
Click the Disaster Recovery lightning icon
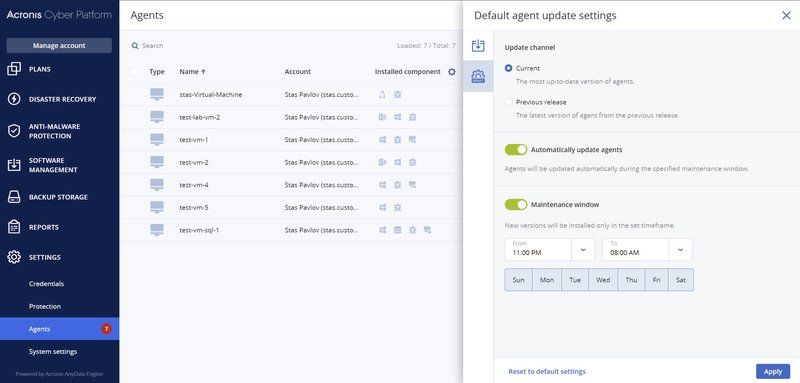point(14,99)
